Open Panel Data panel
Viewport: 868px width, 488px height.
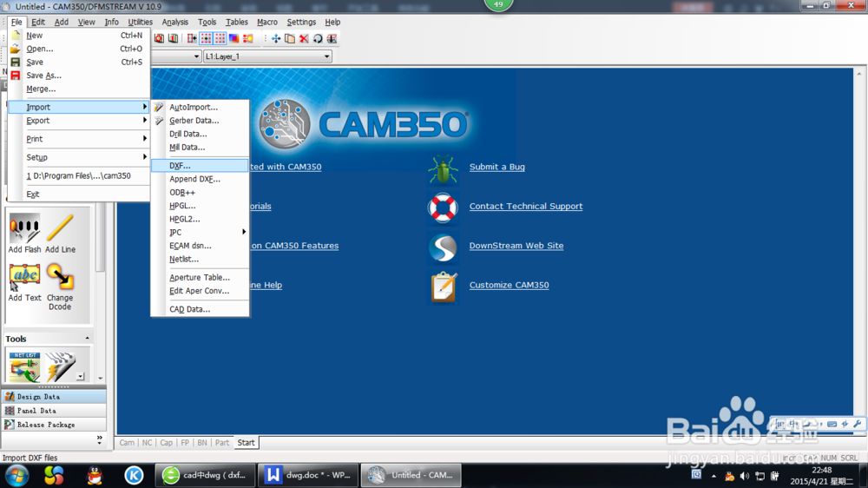click(54, 411)
